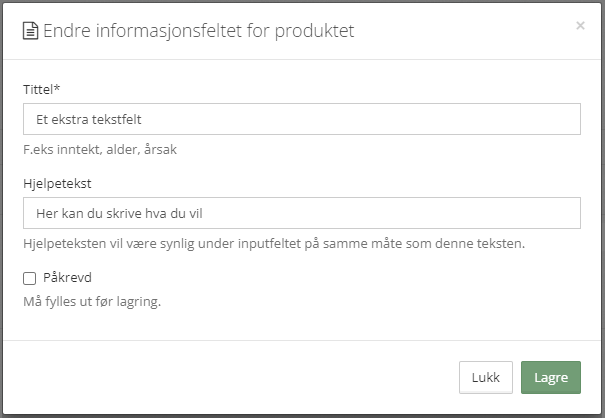Click the hint 'F.eks inntekt, alder, årsak'
605x418 pixels.
coord(100,149)
